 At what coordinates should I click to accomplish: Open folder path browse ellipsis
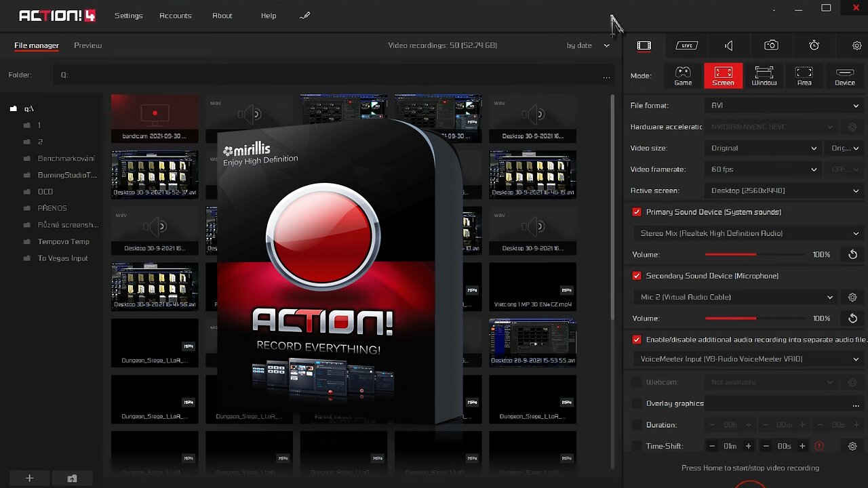pos(606,77)
